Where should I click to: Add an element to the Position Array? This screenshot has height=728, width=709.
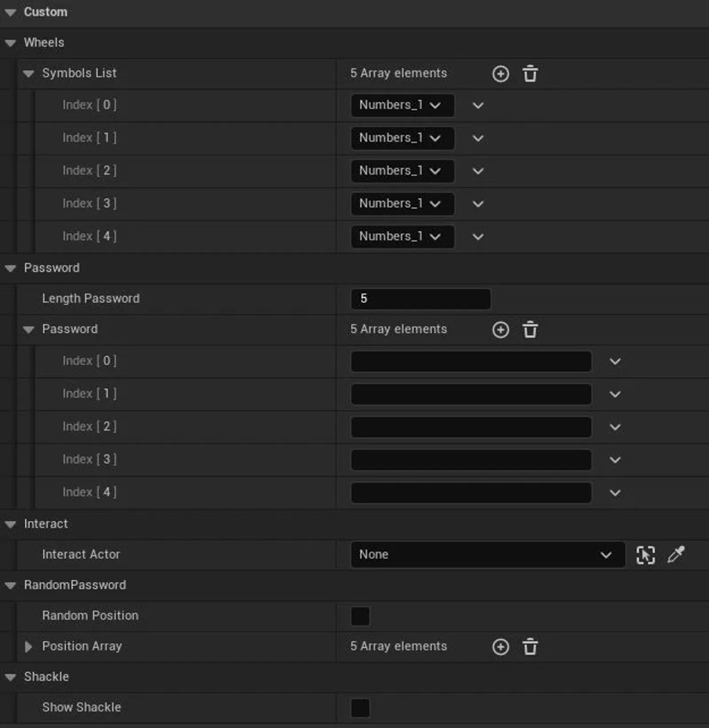tap(500, 646)
